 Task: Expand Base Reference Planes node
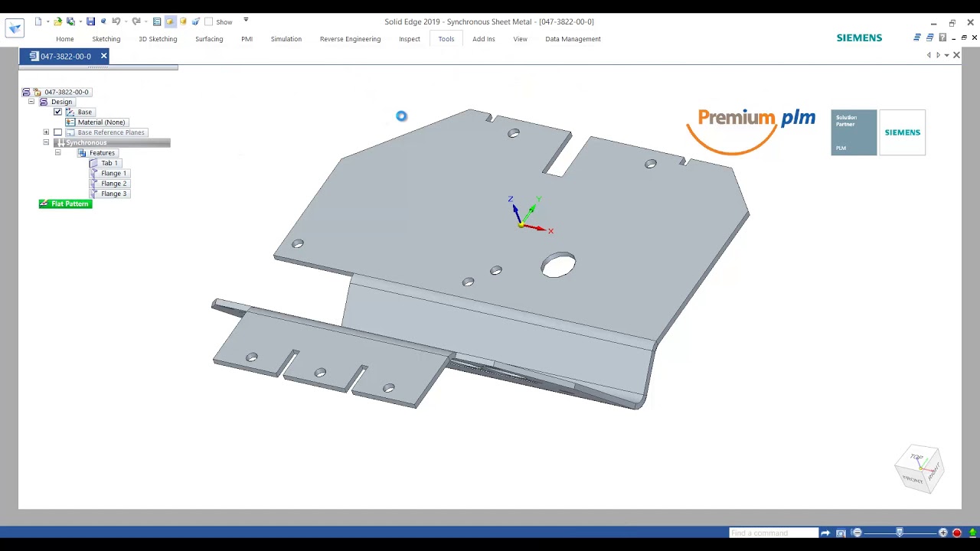(46, 132)
